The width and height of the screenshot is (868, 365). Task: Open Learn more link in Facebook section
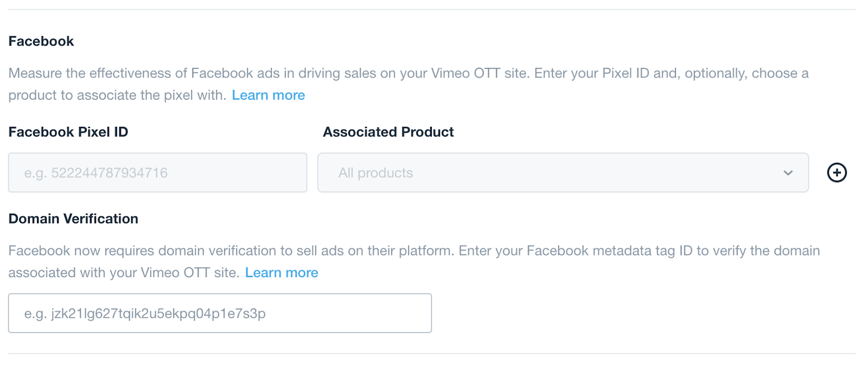pos(268,95)
